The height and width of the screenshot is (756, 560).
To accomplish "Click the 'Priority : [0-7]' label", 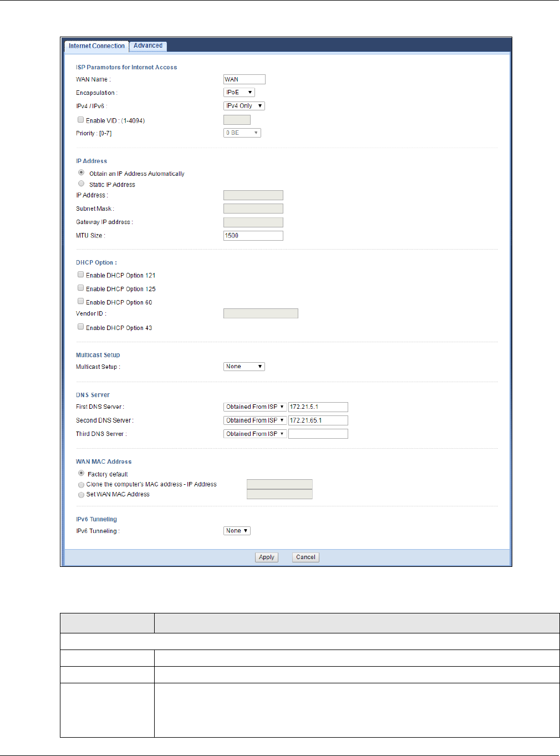I will pos(94,133).
